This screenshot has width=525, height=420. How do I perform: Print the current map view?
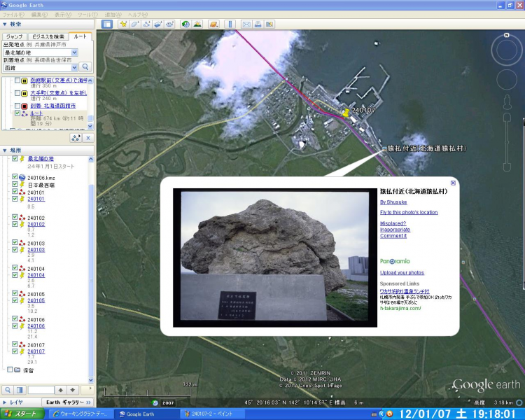pyautogui.click(x=258, y=24)
